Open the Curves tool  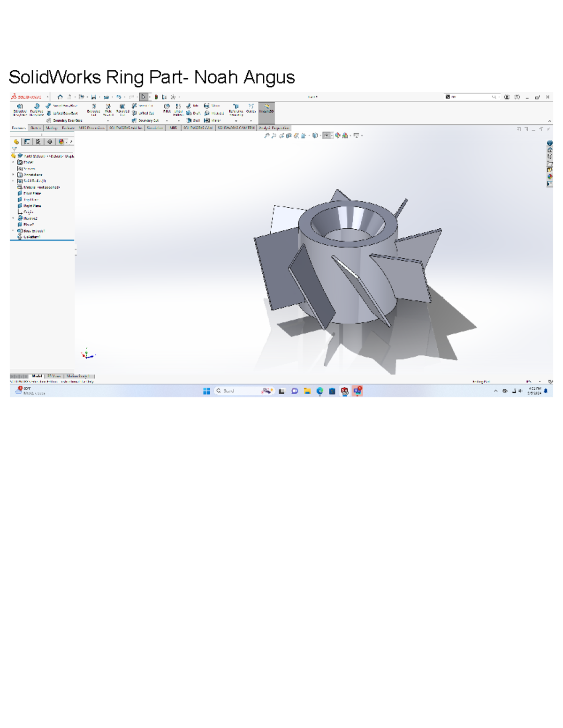[x=251, y=108]
